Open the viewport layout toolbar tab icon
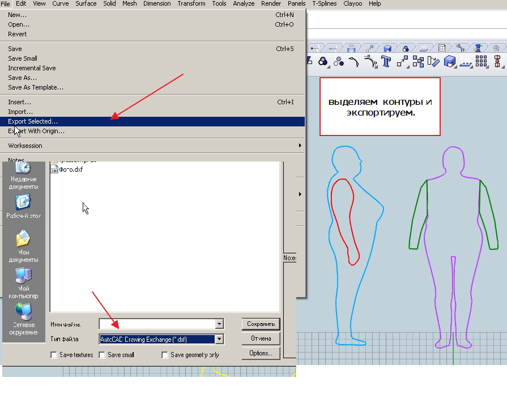 (442, 49)
